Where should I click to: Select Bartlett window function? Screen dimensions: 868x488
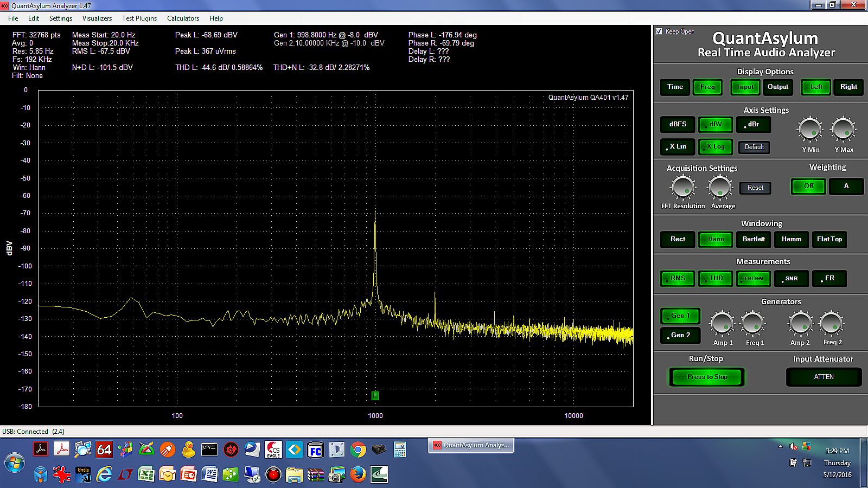(754, 239)
